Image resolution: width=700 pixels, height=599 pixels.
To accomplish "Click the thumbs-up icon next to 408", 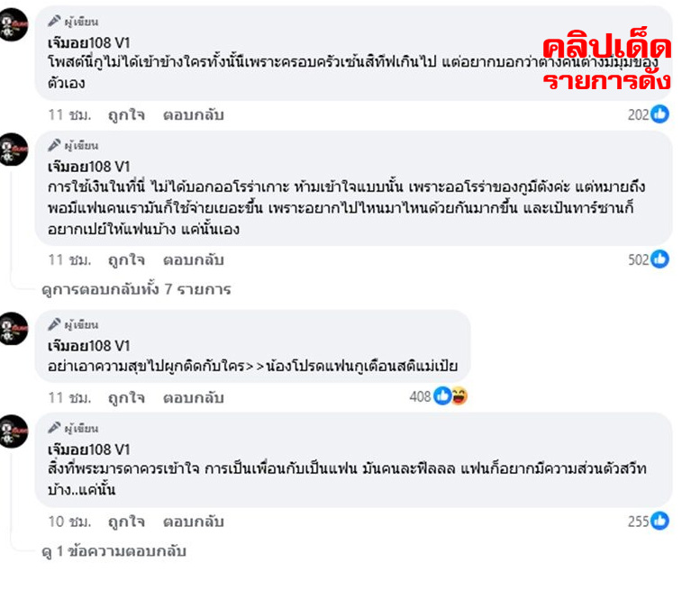I will (442, 396).
